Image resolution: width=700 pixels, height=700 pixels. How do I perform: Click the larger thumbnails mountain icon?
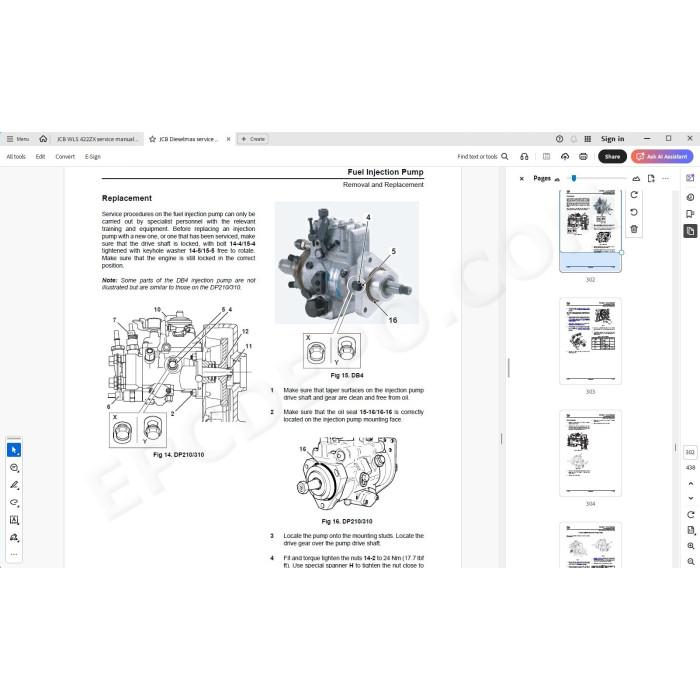pos(636,179)
